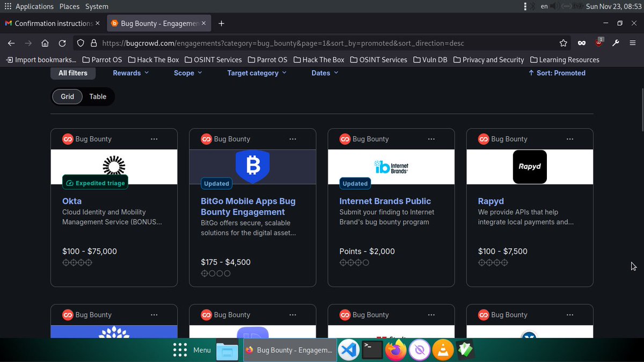The height and width of the screenshot is (362, 644).
Task: Open the Menu launcher in the panel
Action: 192,350
